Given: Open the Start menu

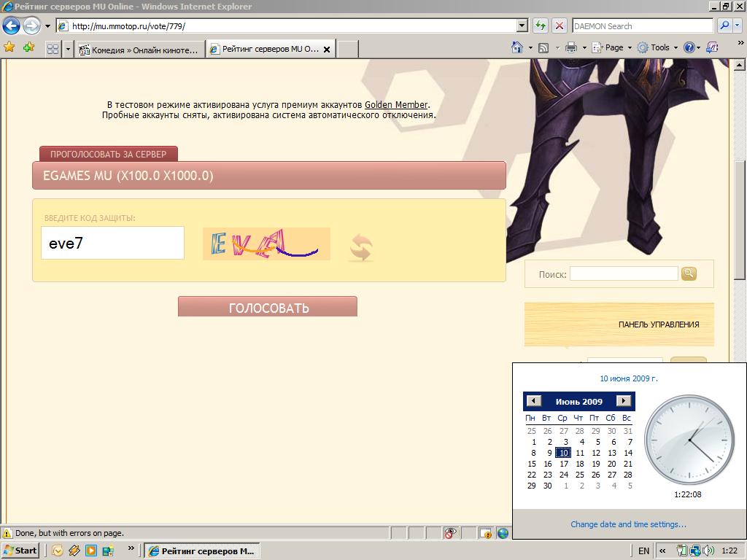Looking at the screenshot, I should click(x=20, y=551).
